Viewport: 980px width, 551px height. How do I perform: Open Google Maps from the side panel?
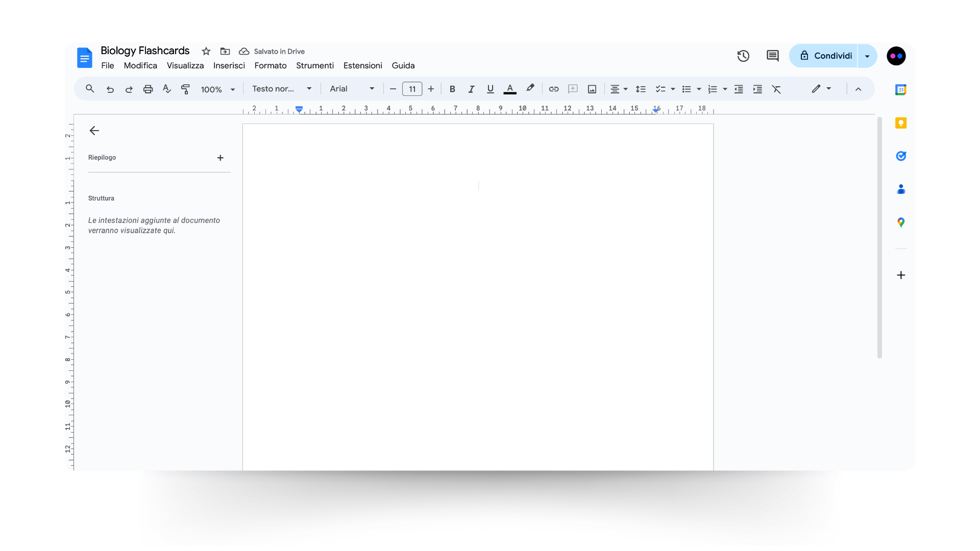pos(901,222)
